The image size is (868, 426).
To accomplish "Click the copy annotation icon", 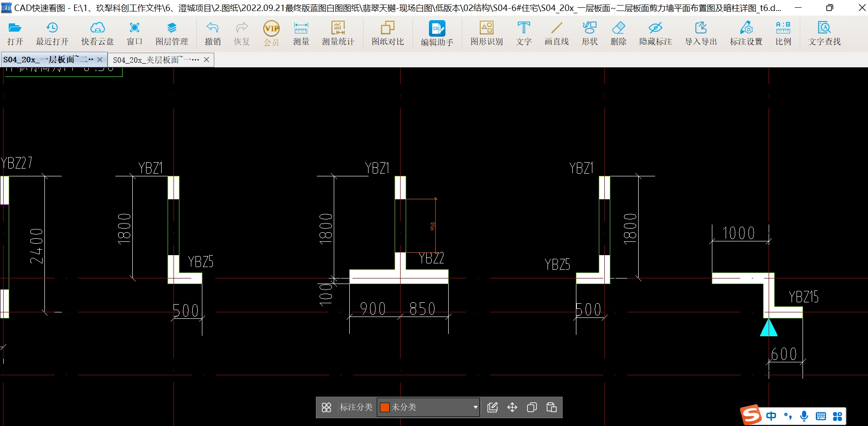I will [x=532, y=407].
